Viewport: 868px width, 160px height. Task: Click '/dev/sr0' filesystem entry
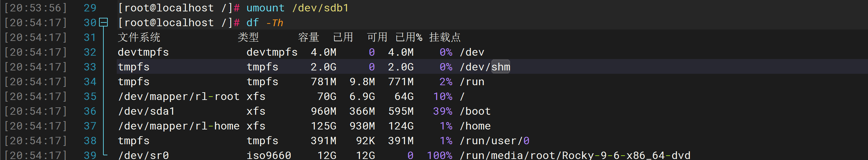(143, 155)
